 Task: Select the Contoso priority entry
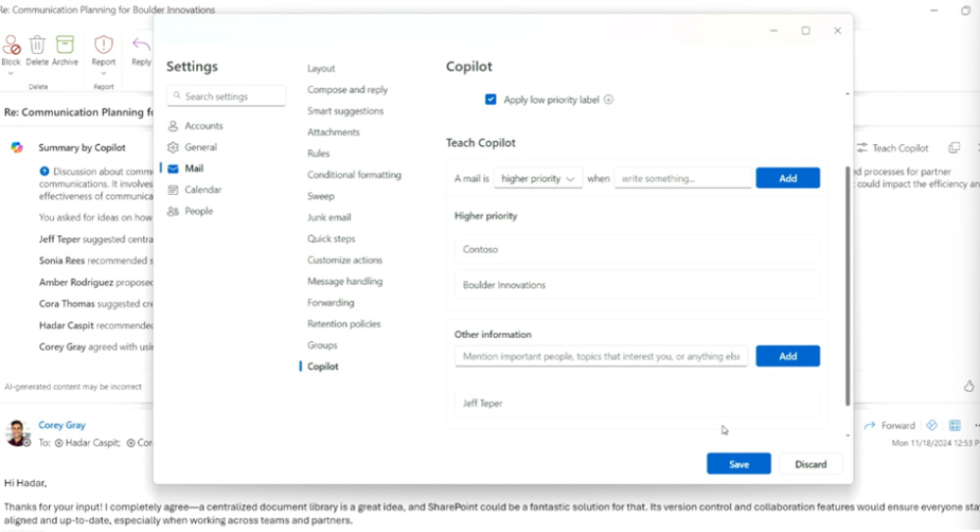point(637,250)
